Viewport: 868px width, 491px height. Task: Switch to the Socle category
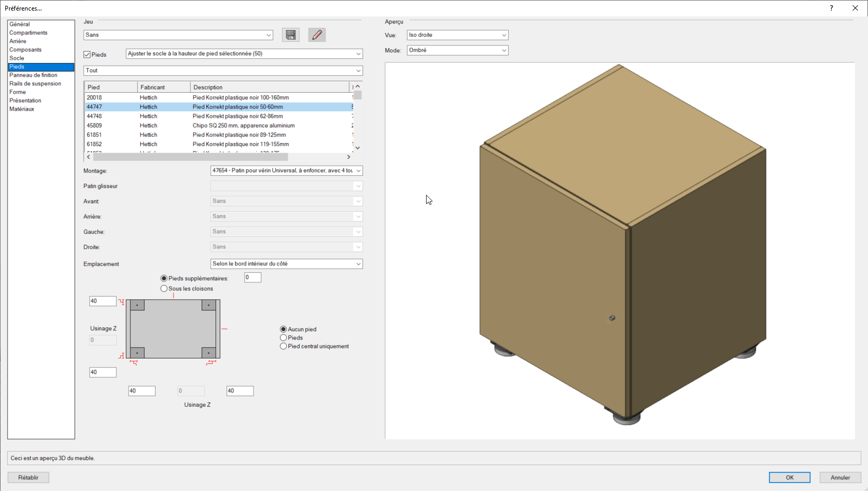pyautogui.click(x=17, y=58)
